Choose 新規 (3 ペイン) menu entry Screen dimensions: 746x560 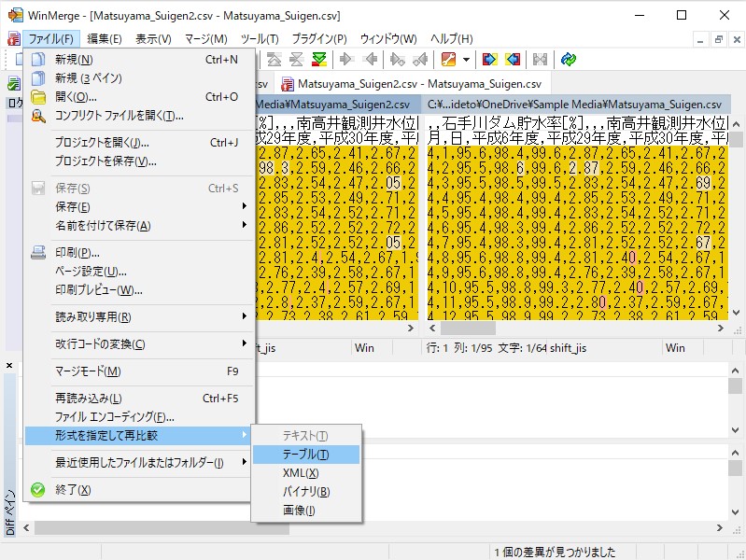[139, 78]
